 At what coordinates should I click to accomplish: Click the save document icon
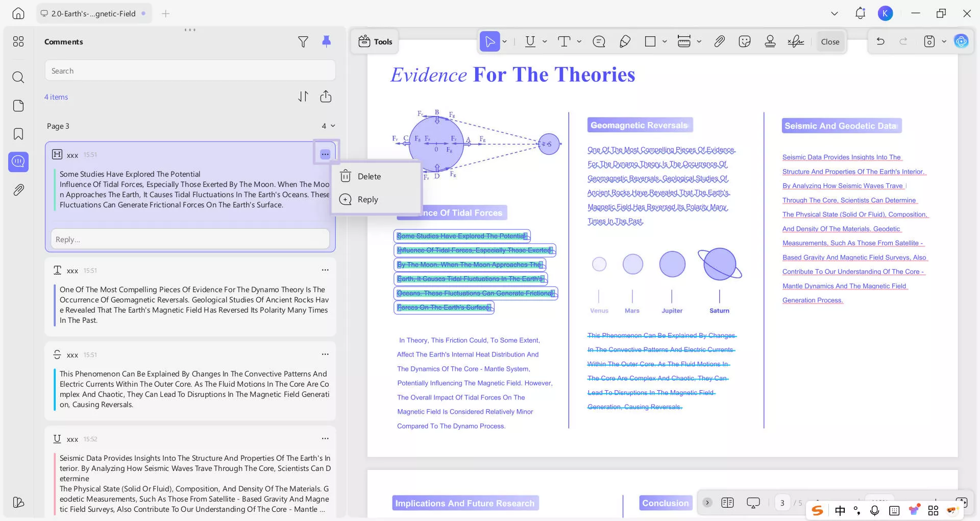(x=929, y=42)
